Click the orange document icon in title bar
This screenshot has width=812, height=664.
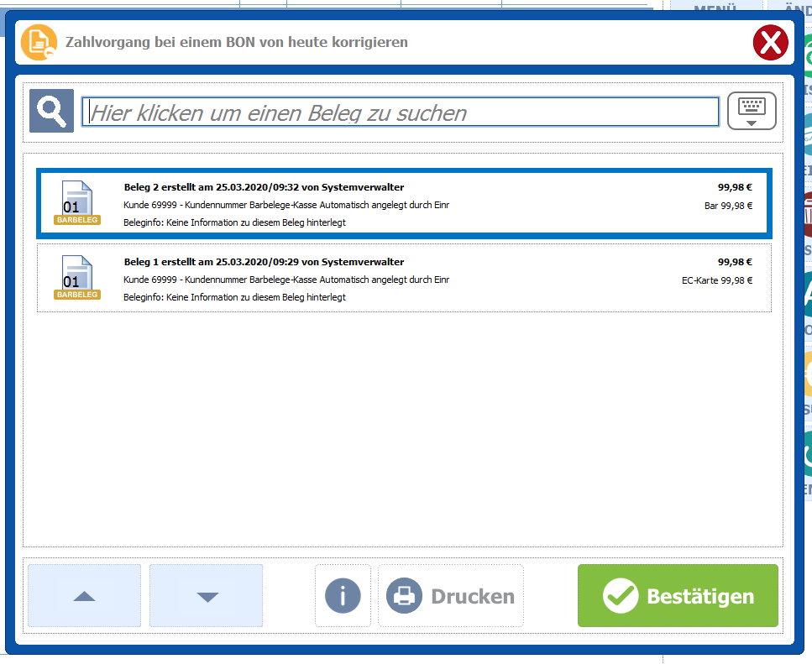tap(39, 42)
